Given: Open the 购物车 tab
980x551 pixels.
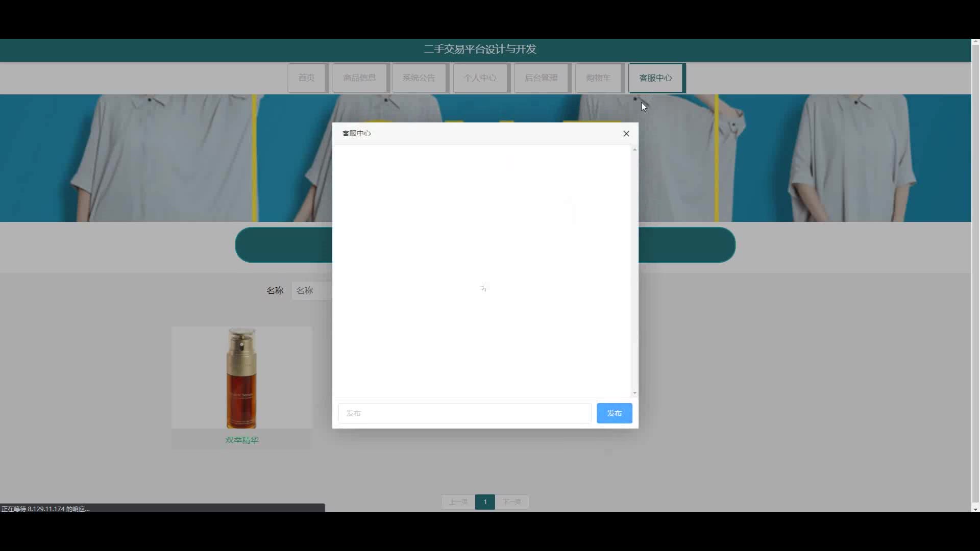Looking at the screenshot, I should (599, 78).
